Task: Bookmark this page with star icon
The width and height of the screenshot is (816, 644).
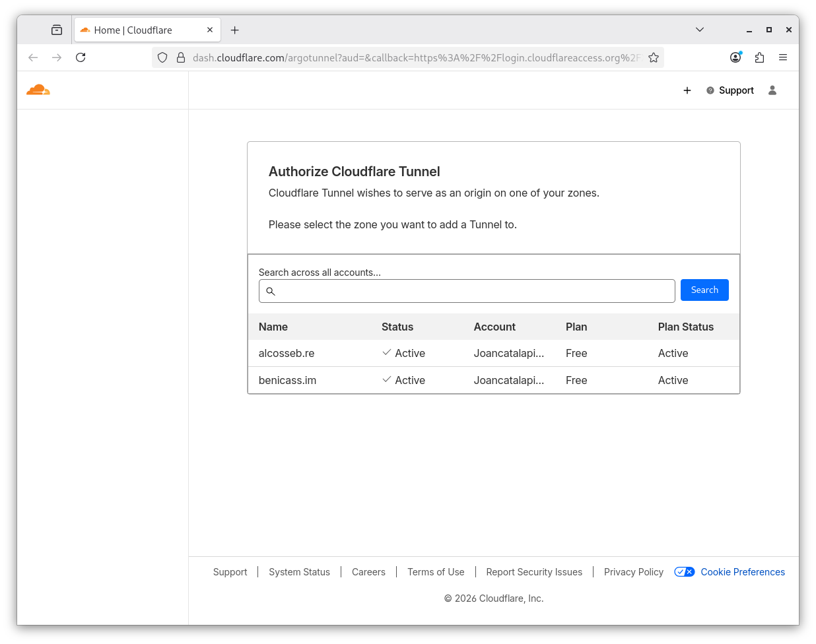Action: point(653,57)
